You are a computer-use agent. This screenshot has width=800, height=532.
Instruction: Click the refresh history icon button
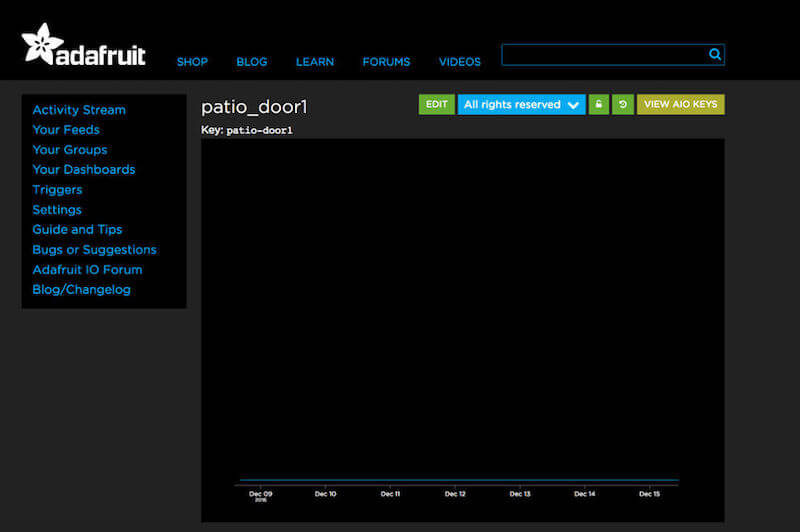[x=622, y=105]
